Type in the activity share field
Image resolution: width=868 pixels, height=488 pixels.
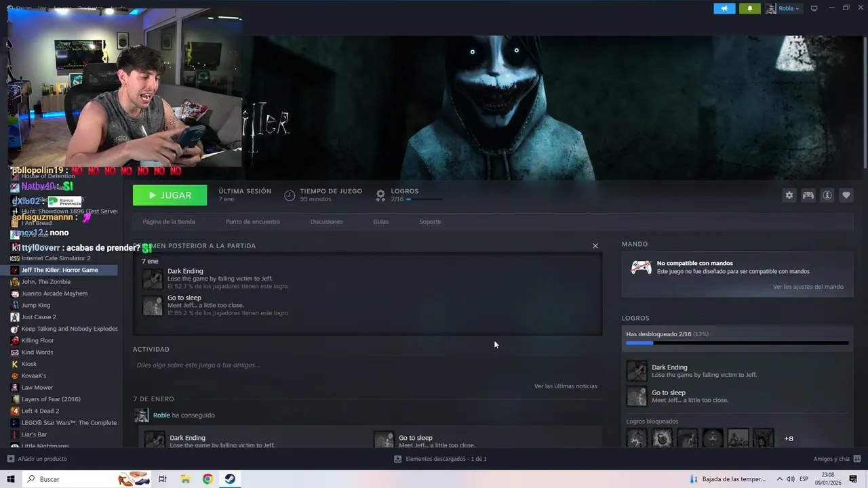(x=368, y=365)
